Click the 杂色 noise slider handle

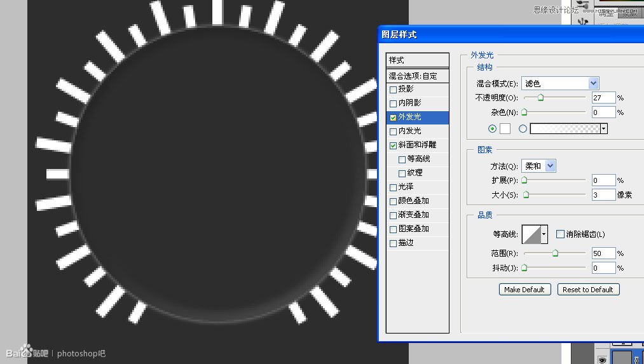point(524,112)
